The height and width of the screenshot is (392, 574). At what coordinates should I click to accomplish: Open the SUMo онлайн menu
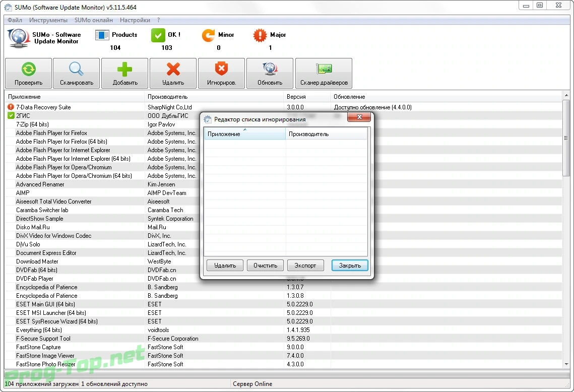[93, 20]
